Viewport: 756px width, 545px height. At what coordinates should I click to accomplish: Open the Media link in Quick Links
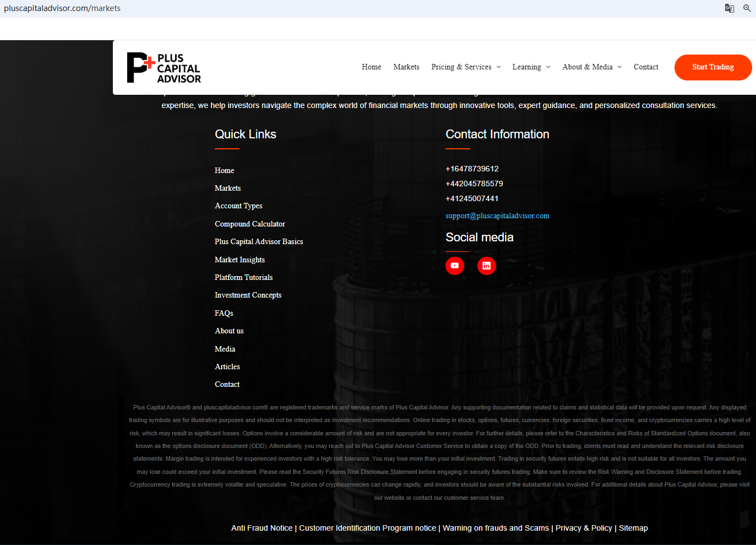point(225,349)
